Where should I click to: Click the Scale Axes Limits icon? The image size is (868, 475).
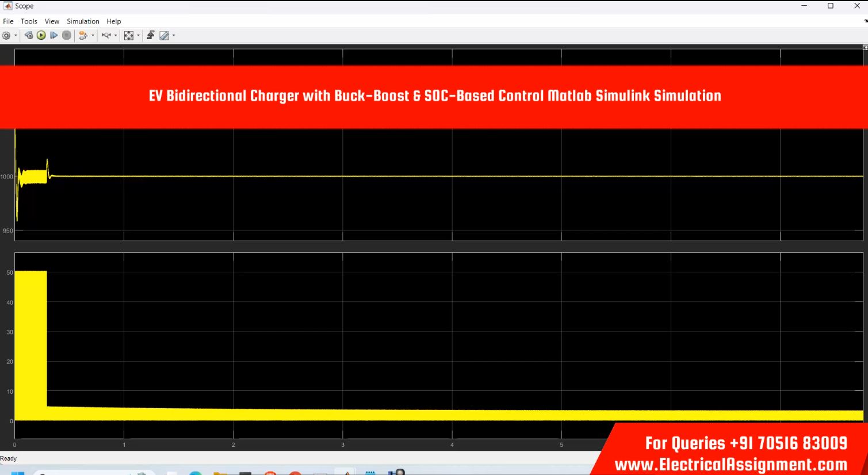pyautogui.click(x=129, y=36)
